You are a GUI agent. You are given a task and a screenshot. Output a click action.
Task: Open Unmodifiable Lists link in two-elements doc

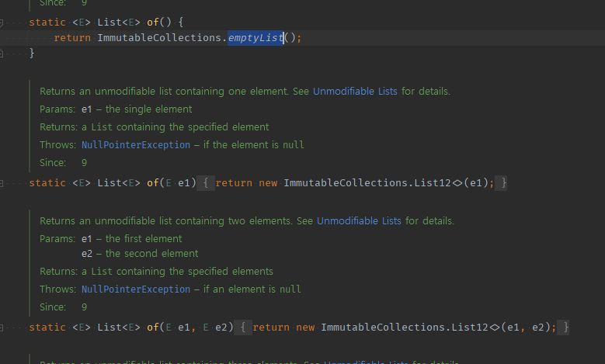tap(359, 221)
